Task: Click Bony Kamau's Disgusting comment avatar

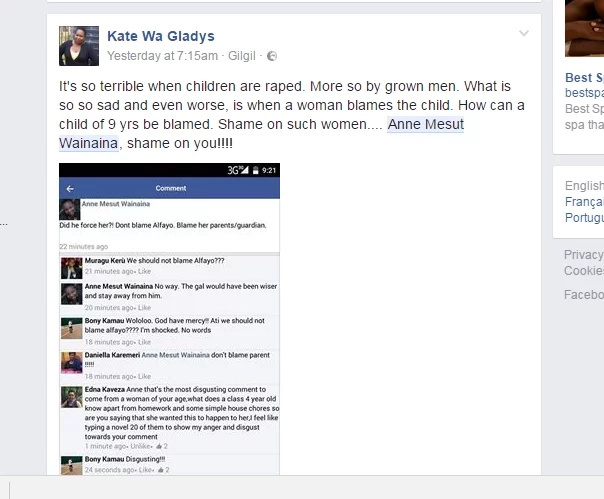Action: tap(72, 465)
